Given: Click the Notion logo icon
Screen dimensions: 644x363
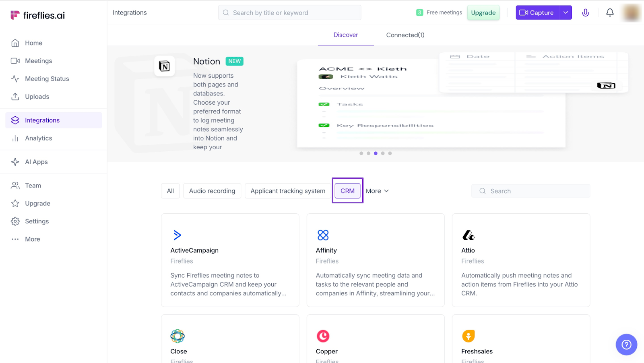Looking at the screenshot, I should coord(164,66).
